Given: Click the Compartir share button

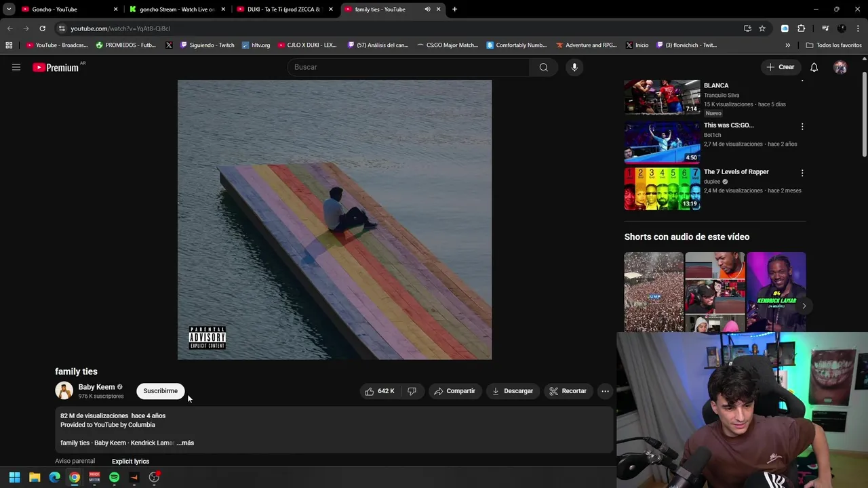Looking at the screenshot, I should point(454,391).
